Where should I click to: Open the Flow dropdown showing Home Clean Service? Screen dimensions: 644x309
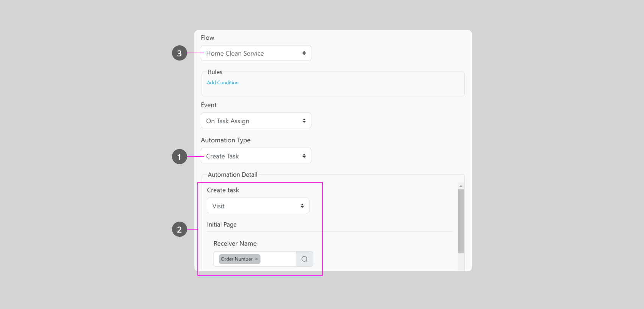[x=256, y=53]
